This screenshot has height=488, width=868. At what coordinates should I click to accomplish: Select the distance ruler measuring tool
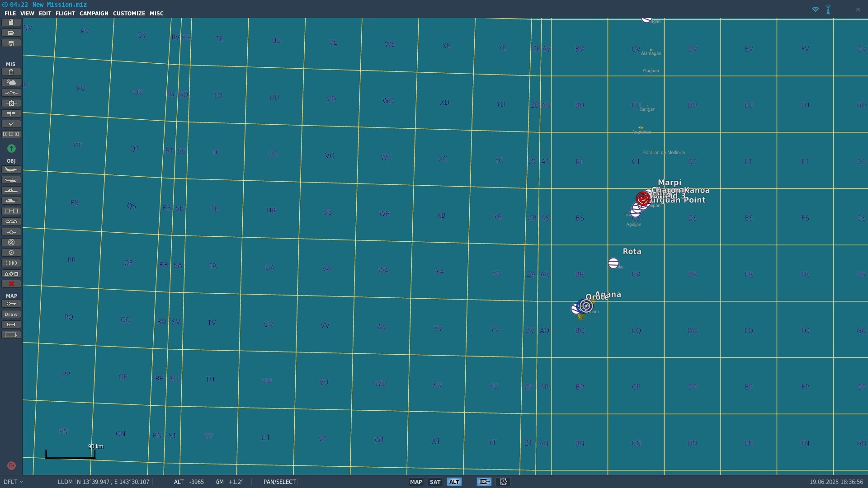(x=11, y=324)
